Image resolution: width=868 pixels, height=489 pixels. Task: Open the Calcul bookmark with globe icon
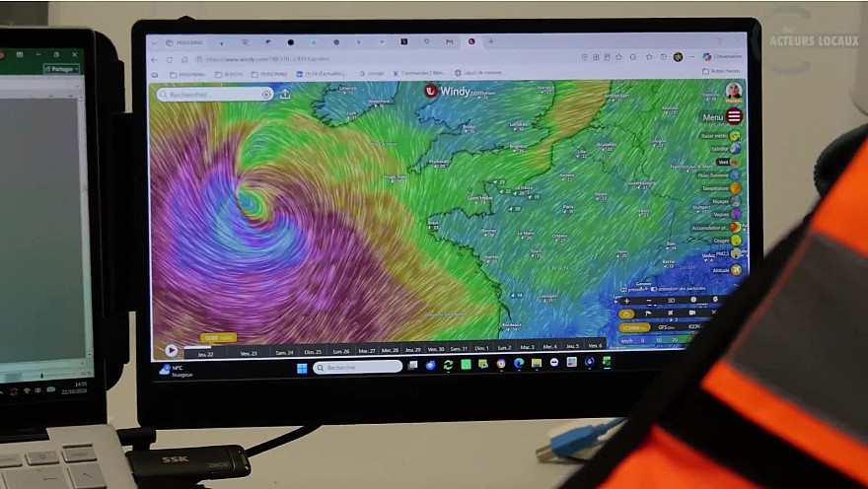[x=478, y=73]
